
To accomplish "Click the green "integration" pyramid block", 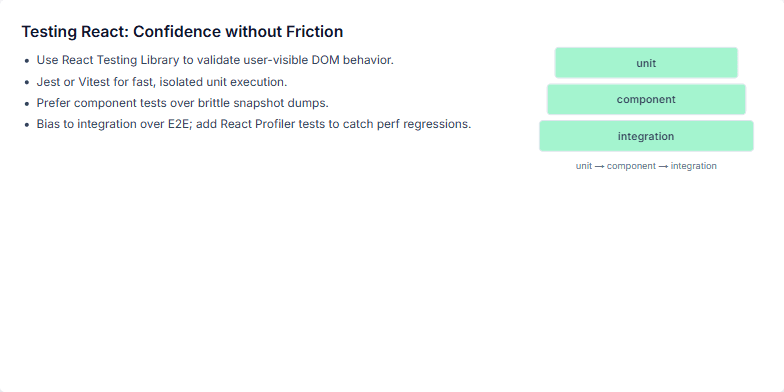I will (x=646, y=136).
